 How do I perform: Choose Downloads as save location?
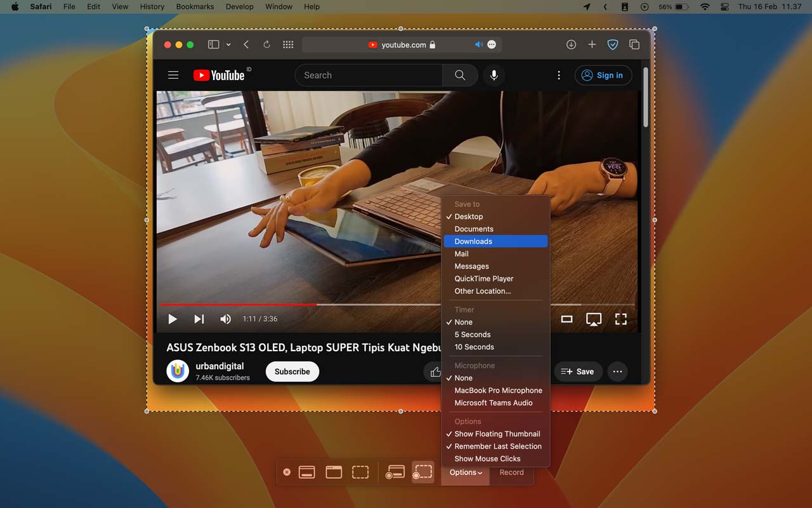pyautogui.click(x=495, y=241)
